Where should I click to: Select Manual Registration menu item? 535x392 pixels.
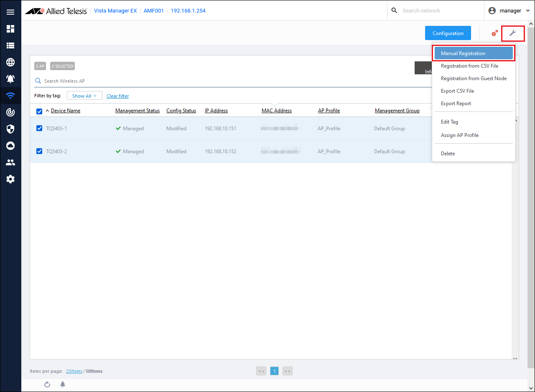point(473,53)
